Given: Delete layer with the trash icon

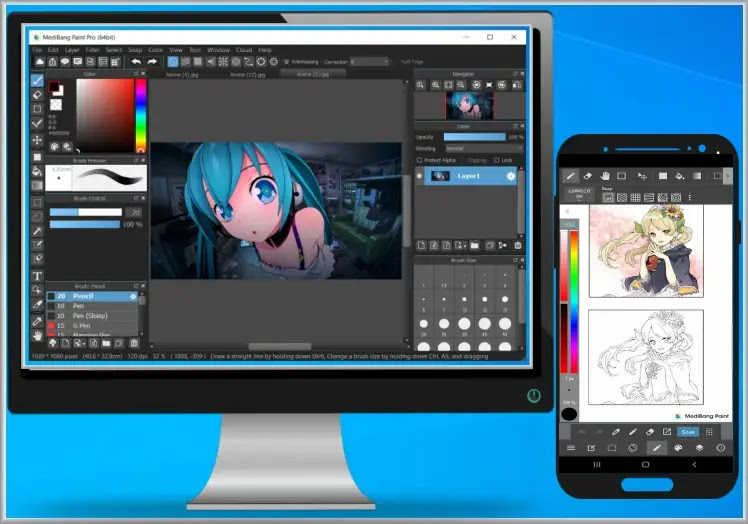Looking at the screenshot, I should point(518,245).
